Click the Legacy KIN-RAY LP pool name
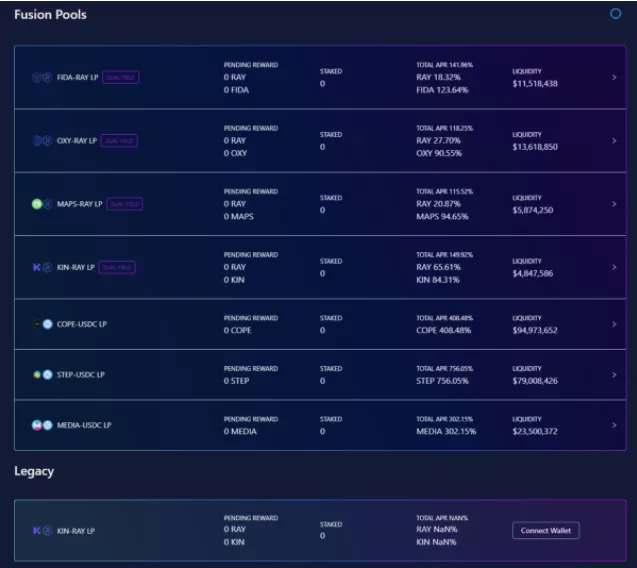 (76, 531)
